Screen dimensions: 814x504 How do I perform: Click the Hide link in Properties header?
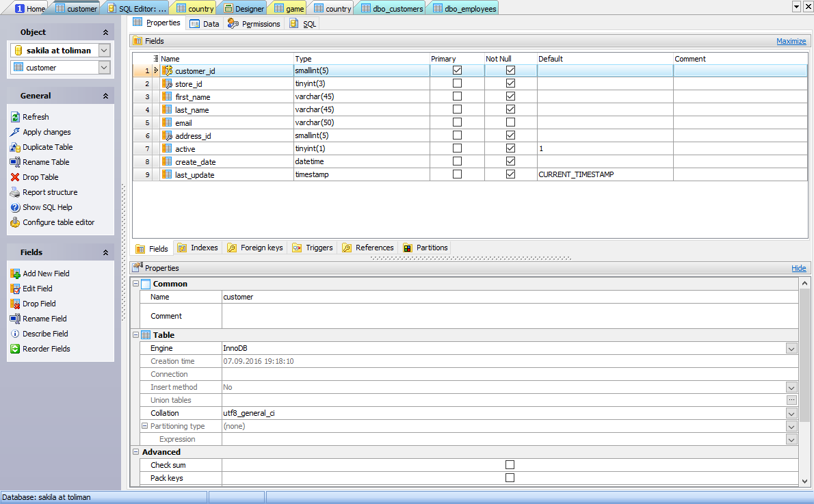(x=798, y=268)
